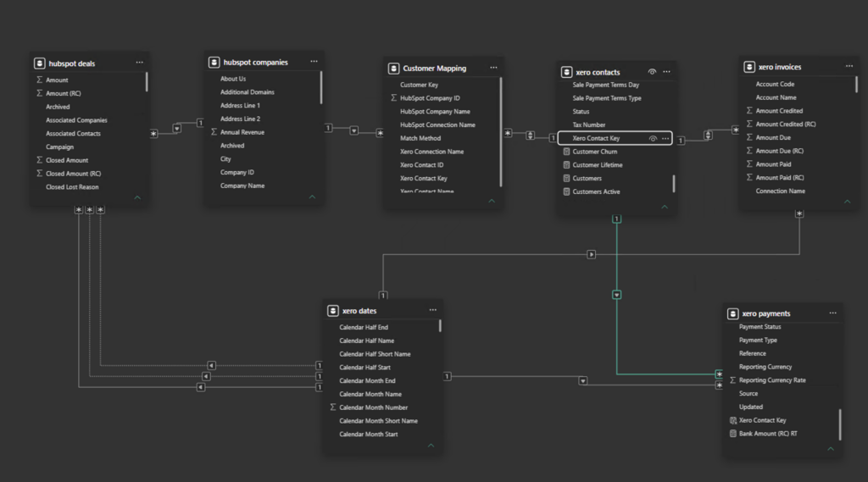Click the Customer Mapping field list scrollbar

pyautogui.click(x=500, y=132)
